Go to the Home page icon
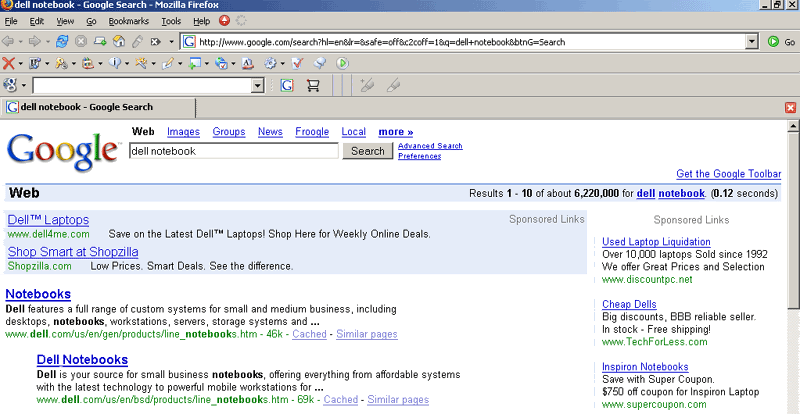Image resolution: width=800 pixels, height=414 pixels. coord(119,41)
